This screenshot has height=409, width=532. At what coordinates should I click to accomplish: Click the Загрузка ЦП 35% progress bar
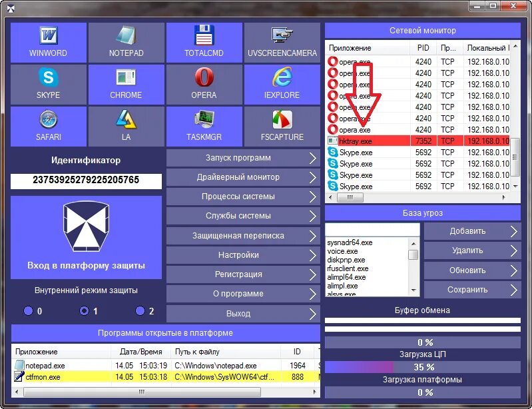click(x=423, y=367)
